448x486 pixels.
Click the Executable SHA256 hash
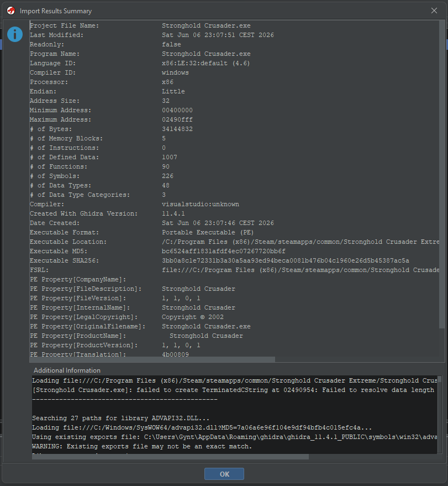tap(285, 260)
